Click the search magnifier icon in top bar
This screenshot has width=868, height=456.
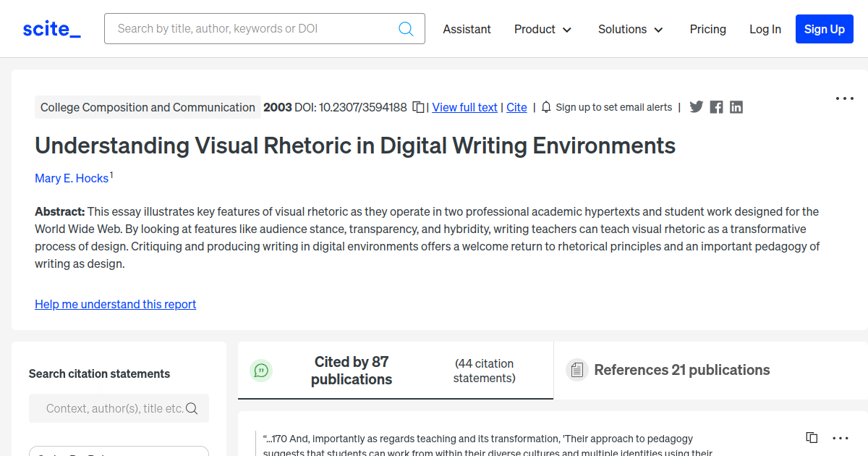click(x=406, y=29)
